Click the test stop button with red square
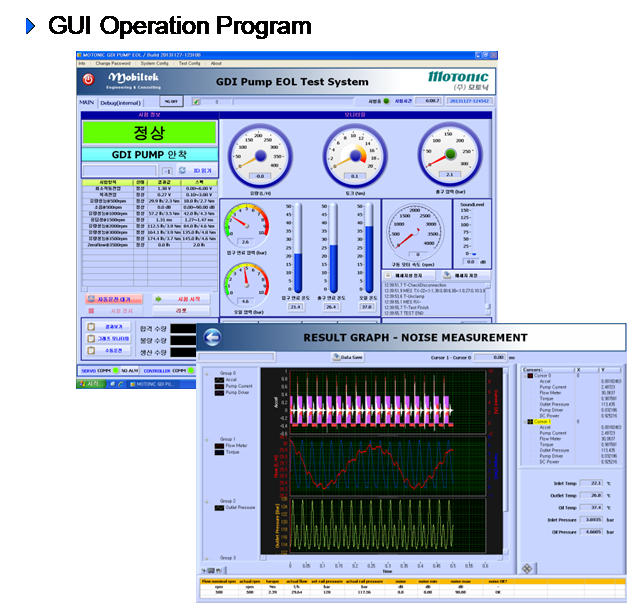Viewport: 628px width, 604px height. tap(114, 311)
